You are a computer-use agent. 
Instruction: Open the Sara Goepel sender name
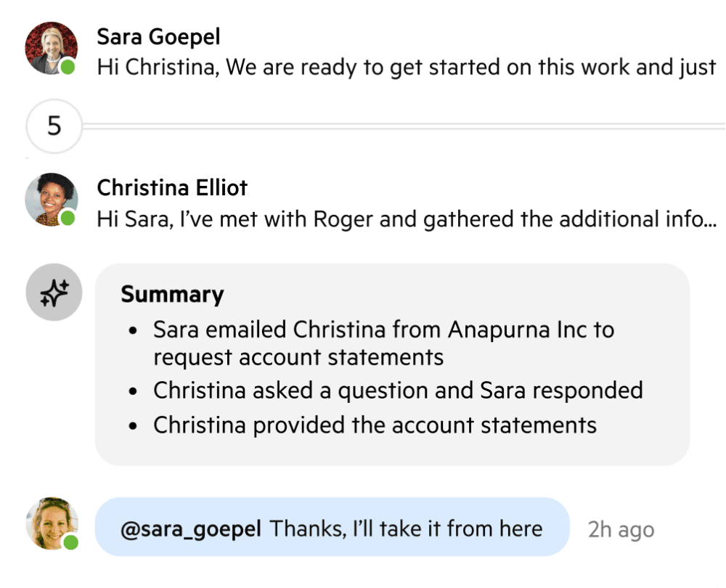pyautogui.click(x=158, y=36)
